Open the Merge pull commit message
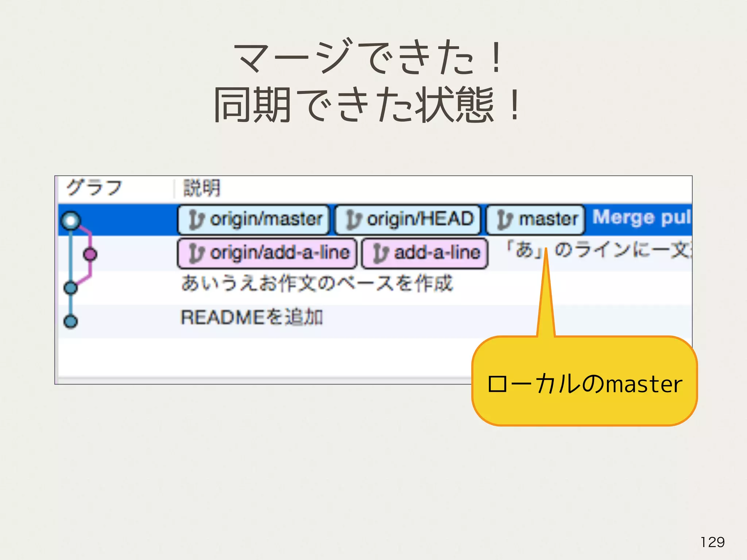The image size is (747, 560). click(641, 218)
